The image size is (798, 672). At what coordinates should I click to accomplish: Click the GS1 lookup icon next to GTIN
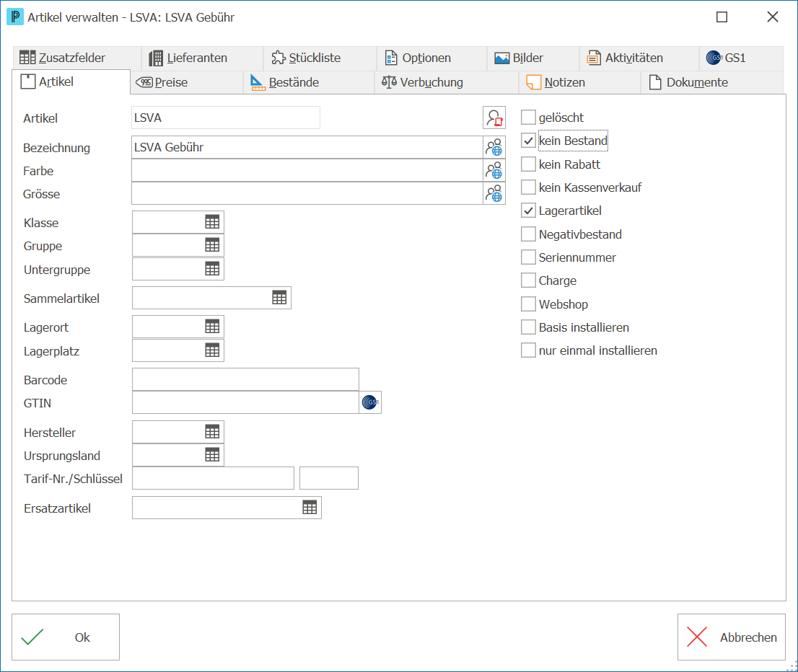[x=370, y=402]
